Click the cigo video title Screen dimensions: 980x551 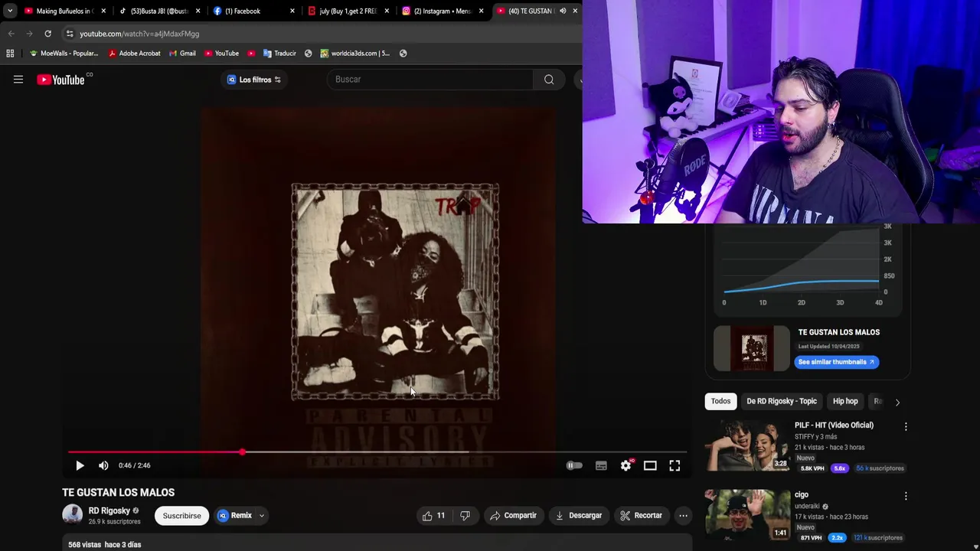click(x=802, y=495)
